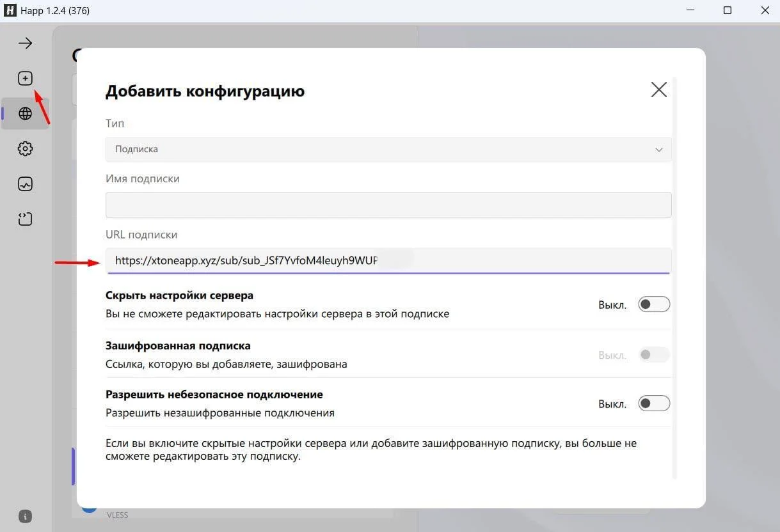Enable Разрешить небезопасное подключение switch
Screen dimensions: 780x532
pyautogui.click(x=653, y=403)
